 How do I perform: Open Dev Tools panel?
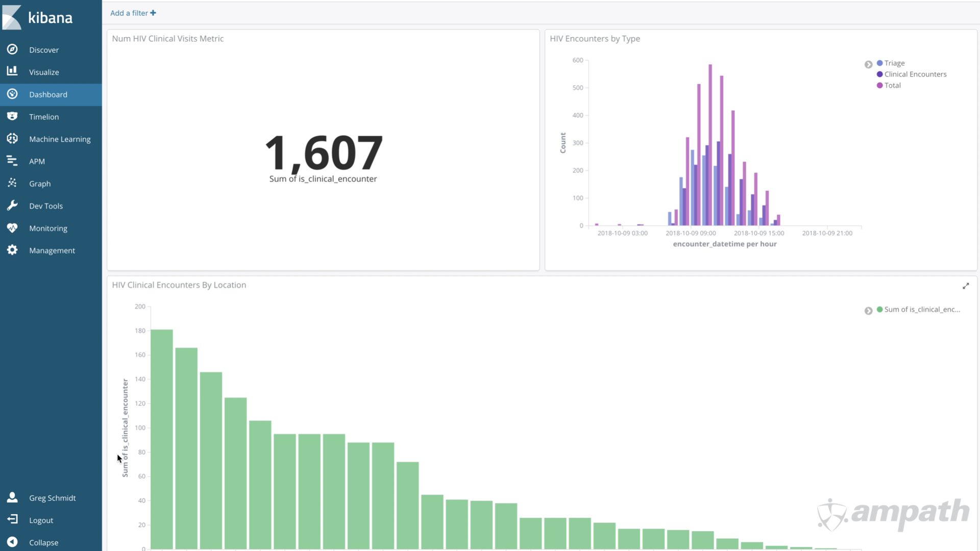tap(46, 205)
